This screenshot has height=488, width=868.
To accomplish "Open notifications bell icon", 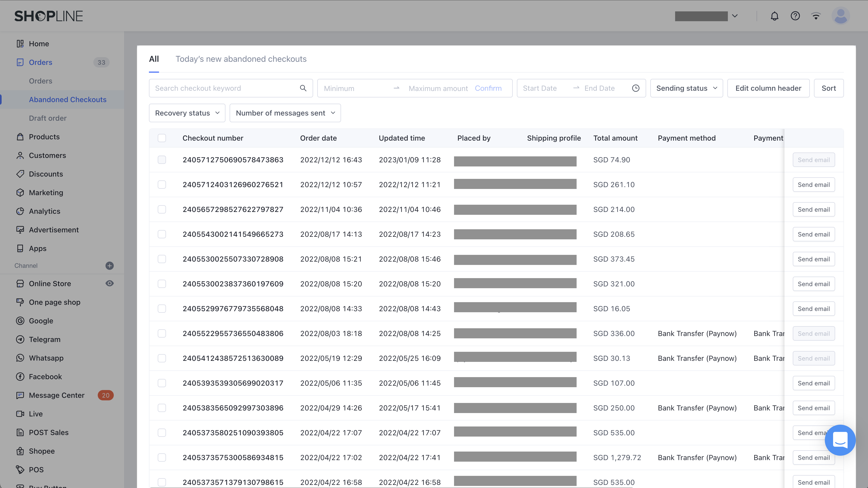I will click(774, 16).
